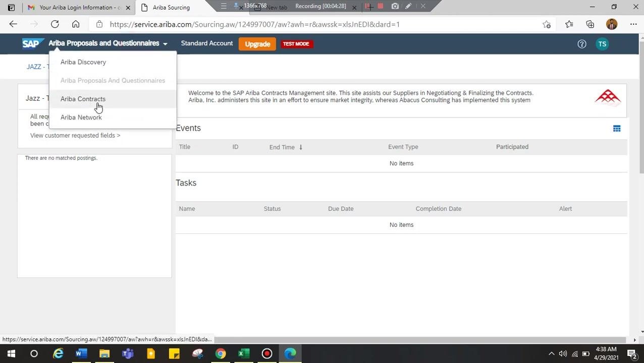644x363 pixels.
Task: Click the Alert column header
Action: (x=565, y=209)
